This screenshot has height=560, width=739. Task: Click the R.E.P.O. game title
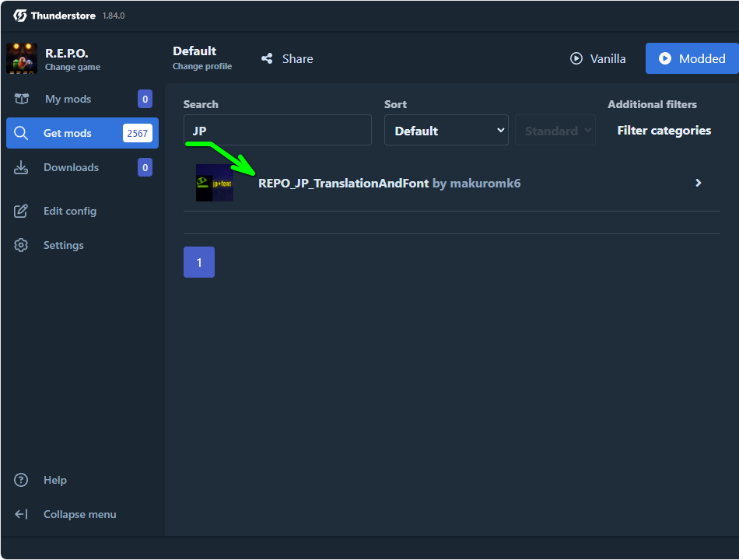(66, 53)
